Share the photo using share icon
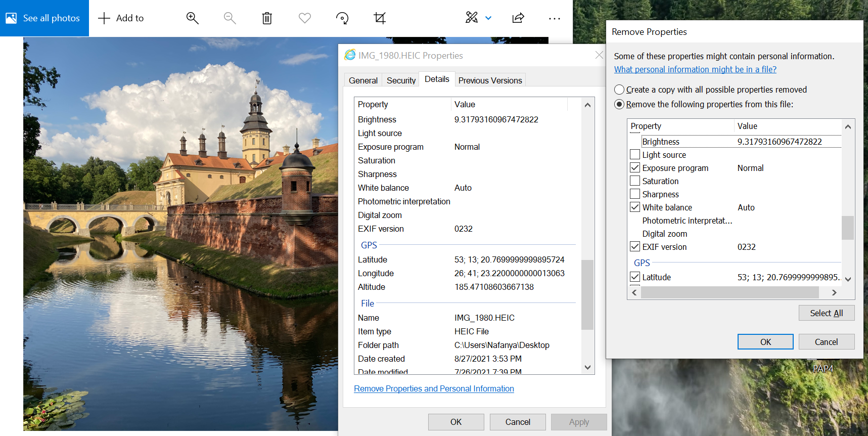868x436 pixels. click(x=518, y=18)
